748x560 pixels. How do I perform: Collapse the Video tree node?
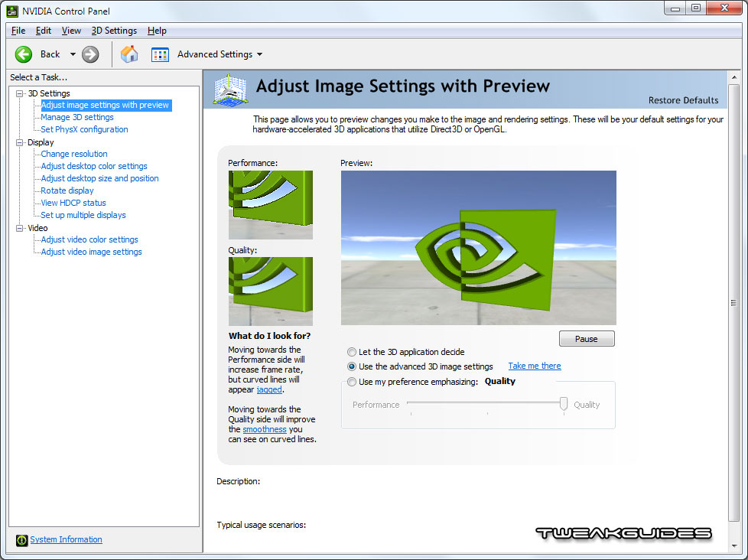click(20, 228)
